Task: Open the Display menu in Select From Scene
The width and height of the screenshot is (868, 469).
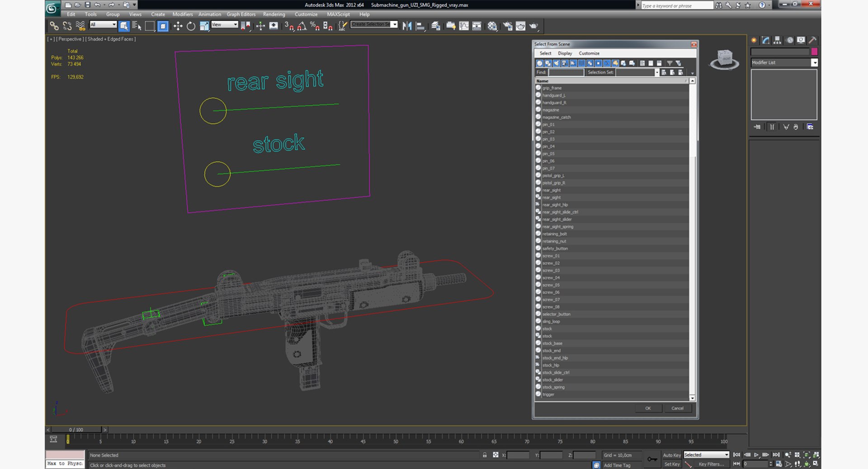Action: tap(565, 53)
